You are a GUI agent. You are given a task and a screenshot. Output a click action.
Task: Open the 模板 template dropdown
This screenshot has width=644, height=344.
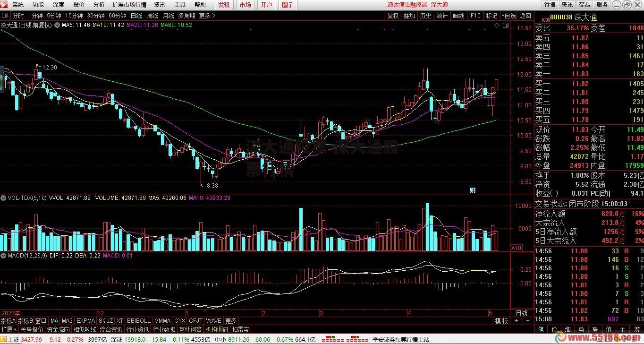[x=501, y=321]
